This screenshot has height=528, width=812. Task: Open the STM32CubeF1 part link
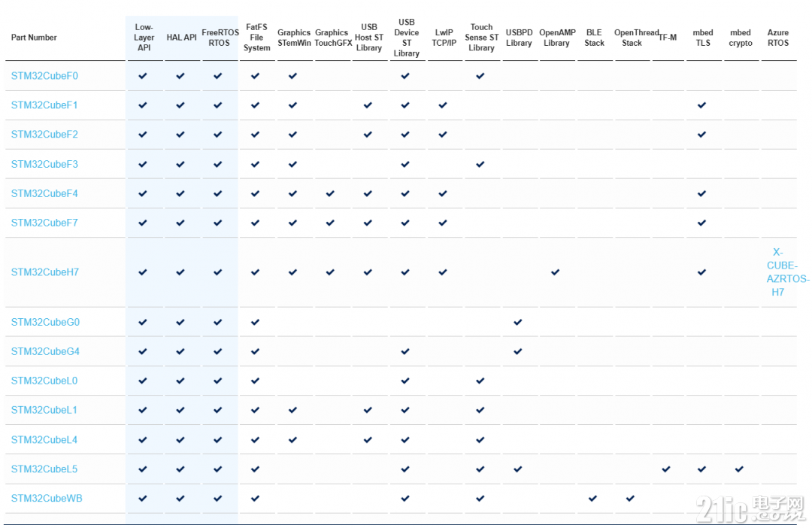pos(44,105)
